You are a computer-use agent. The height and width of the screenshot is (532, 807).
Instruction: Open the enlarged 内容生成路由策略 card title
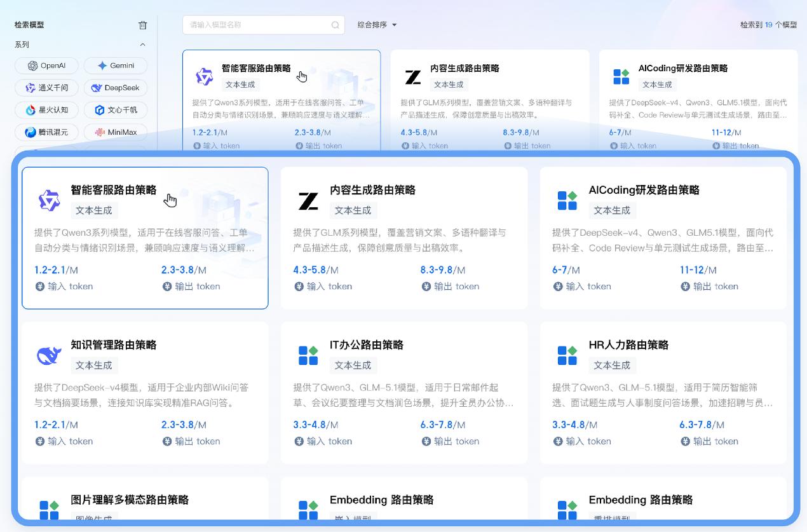(x=373, y=190)
